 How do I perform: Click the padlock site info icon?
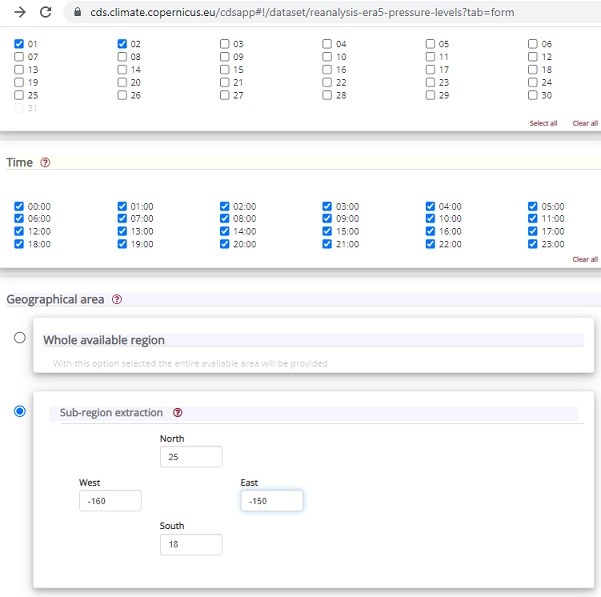pyautogui.click(x=77, y=12)
